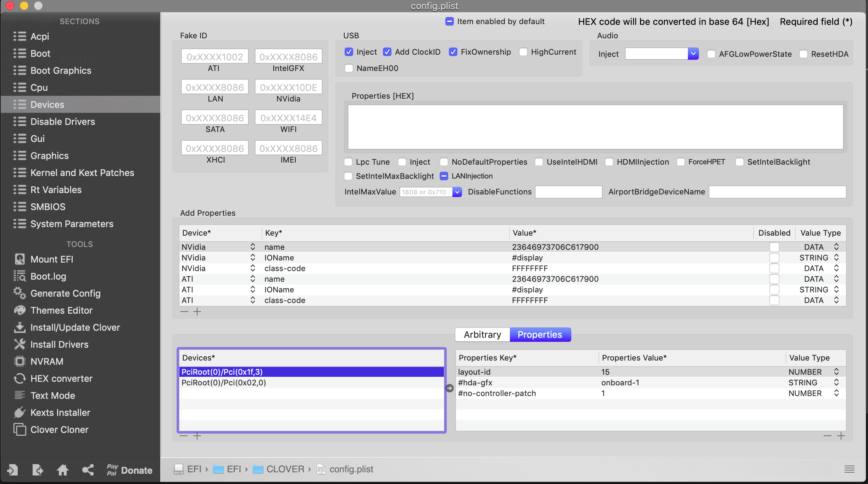The image size is (868, 484).
Task: Click the export config icon in bottom bar
Action: click(38, 470)
